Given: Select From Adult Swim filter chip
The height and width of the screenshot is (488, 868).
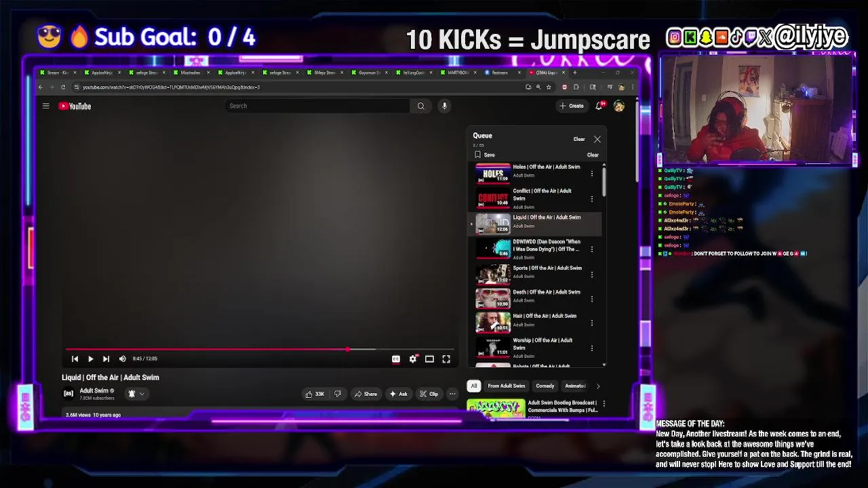Looking at the screenshot, I should pyautogui.click(x=507, y=386).
